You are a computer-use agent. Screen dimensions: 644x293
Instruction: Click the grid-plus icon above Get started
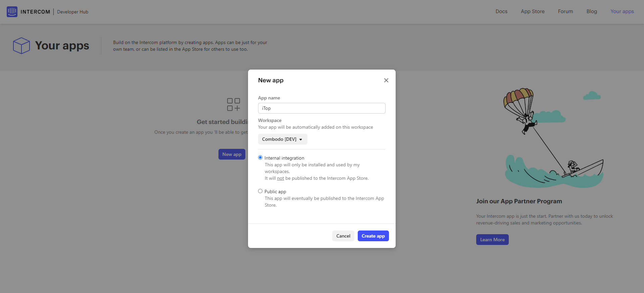pos(234,104)
